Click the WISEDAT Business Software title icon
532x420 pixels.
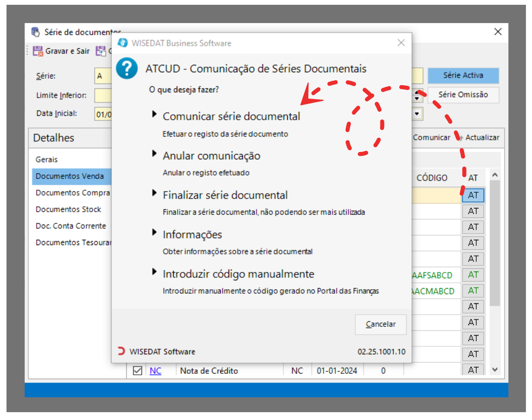click(123, 43)
